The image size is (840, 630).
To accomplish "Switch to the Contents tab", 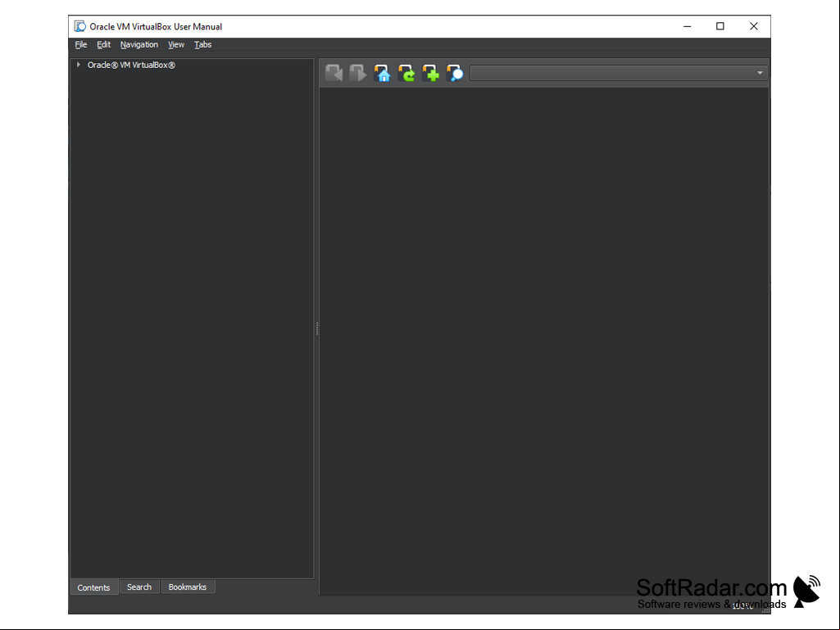I will point(93,587).
